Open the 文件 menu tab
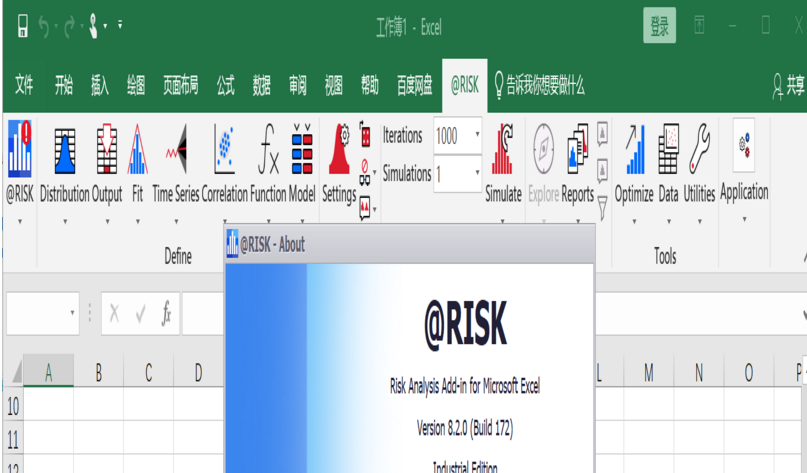Image resolution: width=807 pixels, height=473 pixels. 24,85
